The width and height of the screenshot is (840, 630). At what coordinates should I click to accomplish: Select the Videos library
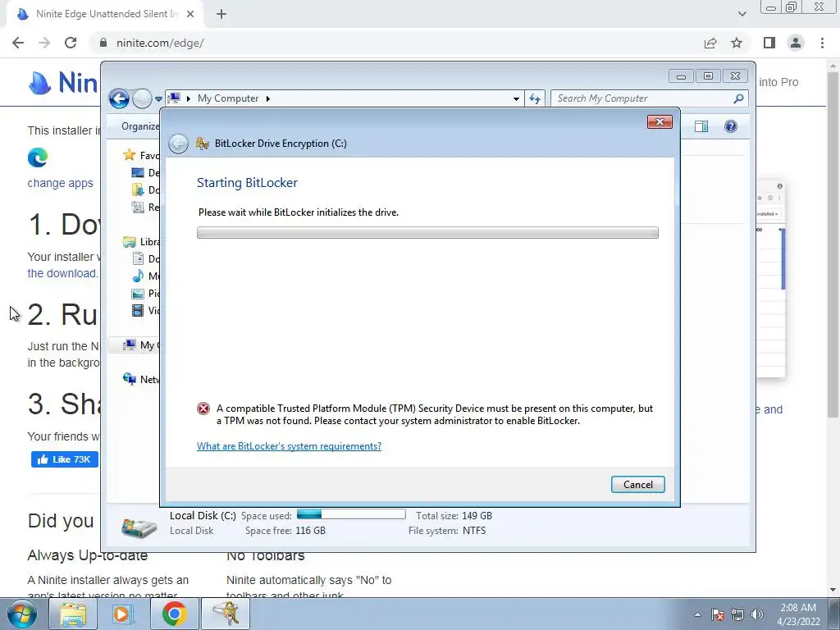coord(145,310)
